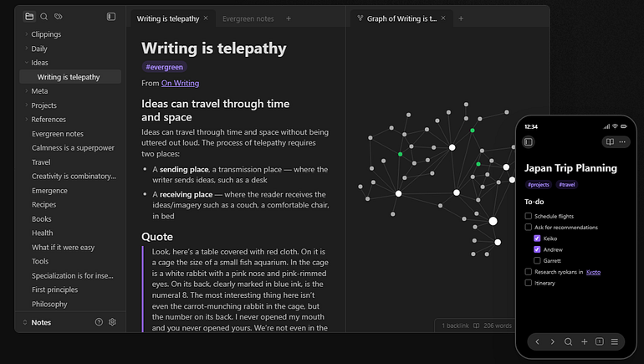
Task: Open the tab switcher on the phone
Action: pos(599,341)
